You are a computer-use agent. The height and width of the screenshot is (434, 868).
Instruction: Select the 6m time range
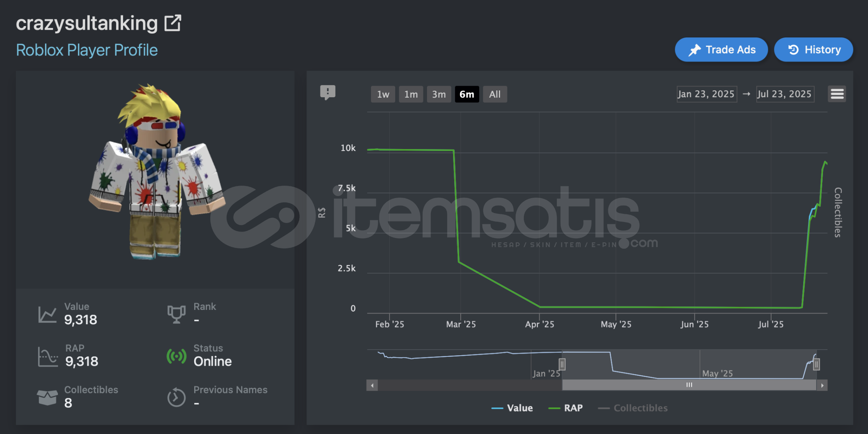pos(467,94)
